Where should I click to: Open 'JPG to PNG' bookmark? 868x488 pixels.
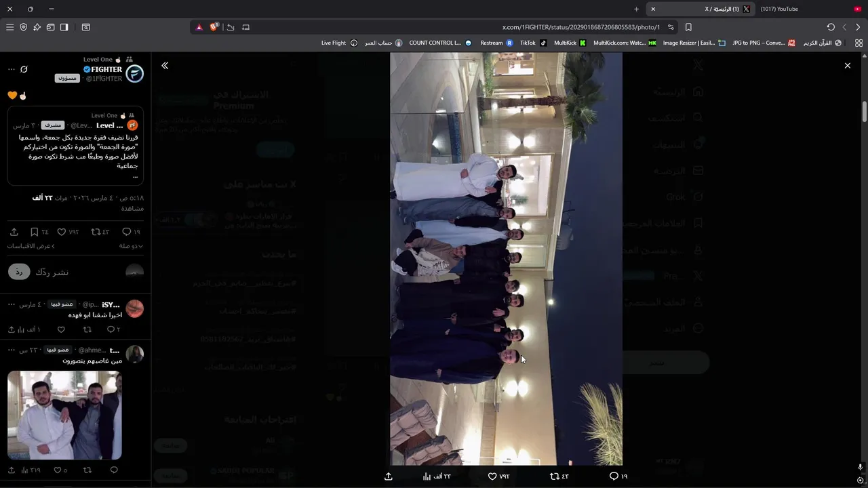tap(764, 43)
